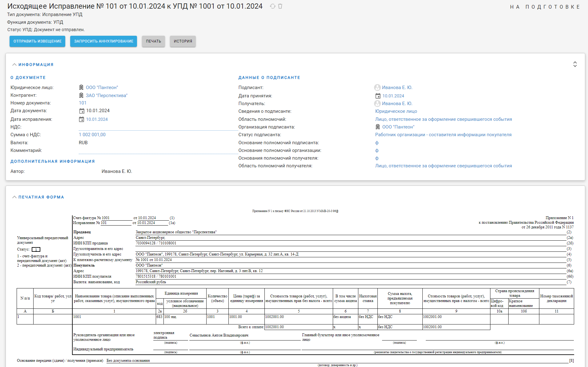Viewport: 588px width, 367px height.
Task: Click Российский рубль currency text
Action: click(x=151, y=282)
